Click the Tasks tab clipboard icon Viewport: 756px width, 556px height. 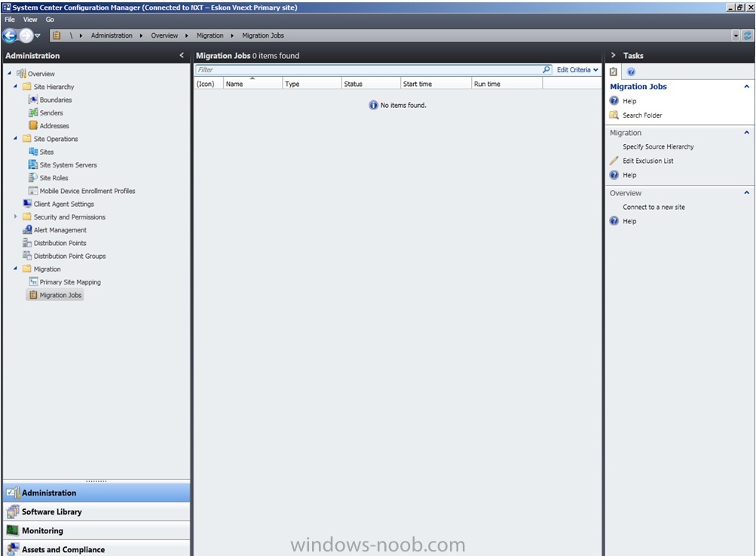point(614,72)
